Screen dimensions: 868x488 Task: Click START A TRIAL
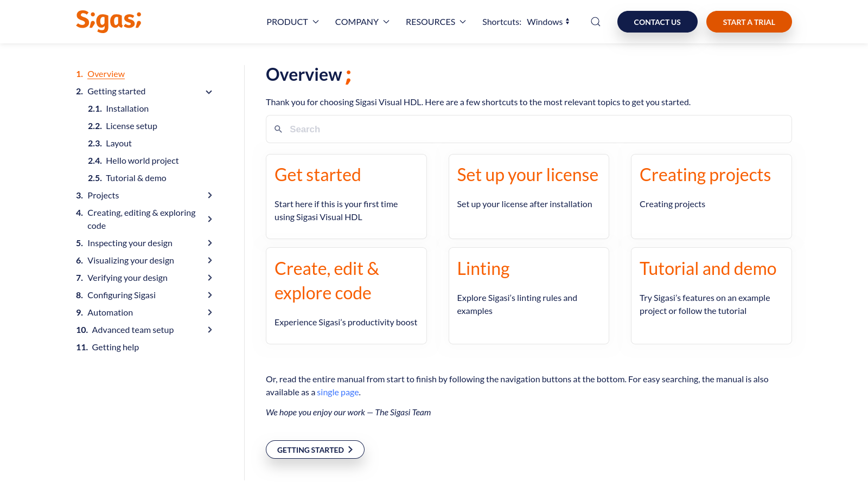749,22
